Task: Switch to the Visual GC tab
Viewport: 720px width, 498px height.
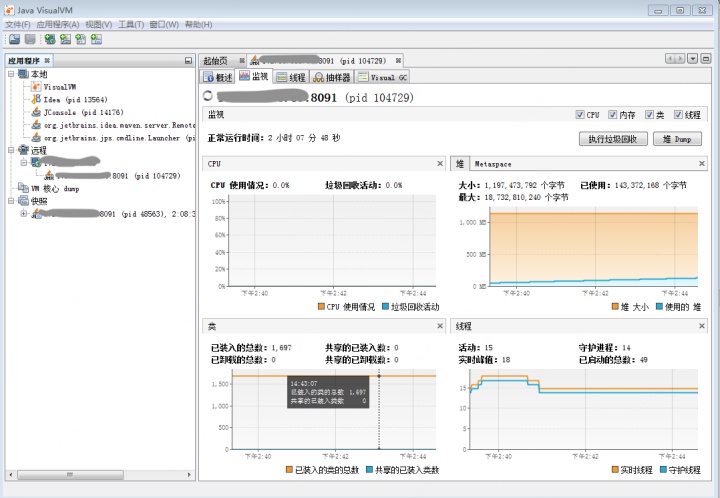Action: [x=383, y=77]
